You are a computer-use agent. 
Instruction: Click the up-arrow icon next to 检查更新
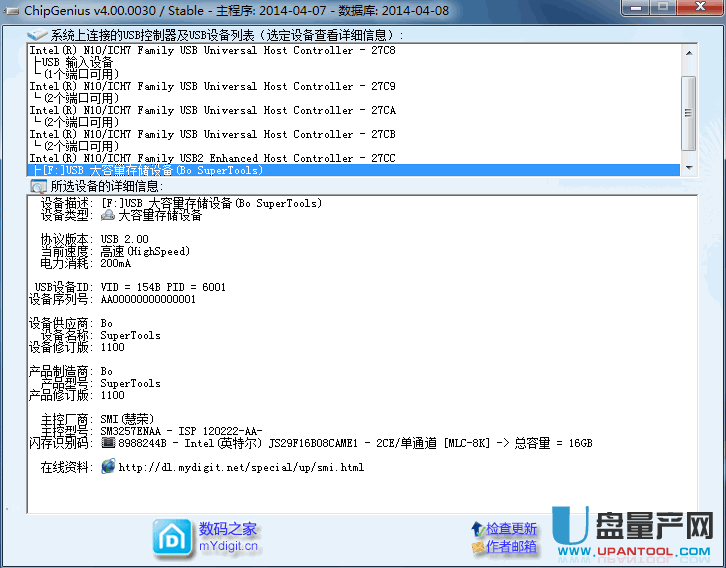click(x=478, y=529)
